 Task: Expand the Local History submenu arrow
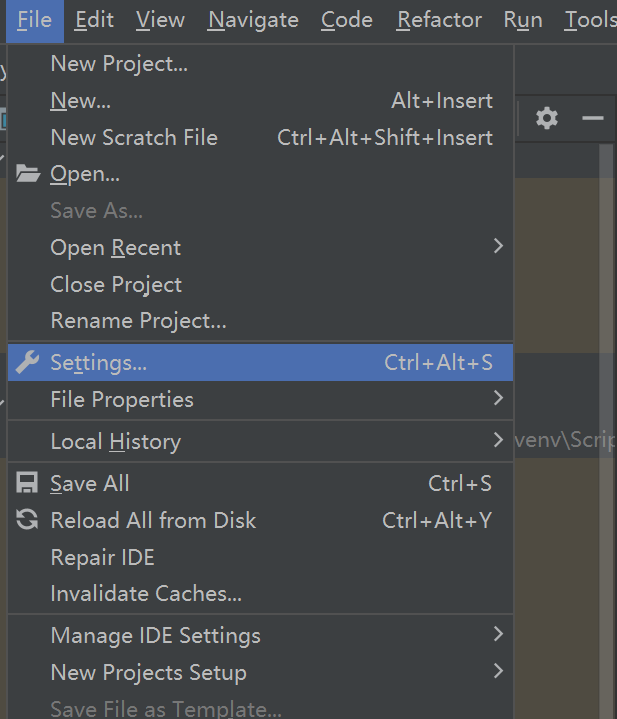pyautogui.click(x=498, y=440)
